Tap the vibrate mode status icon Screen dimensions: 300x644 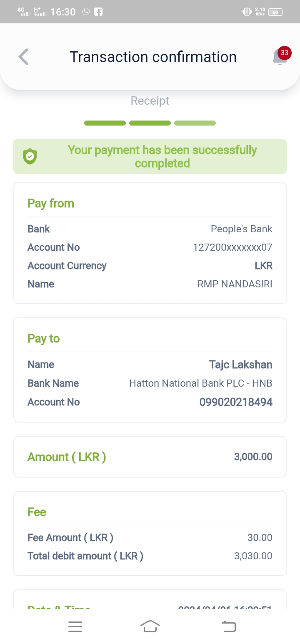(246, 12)
